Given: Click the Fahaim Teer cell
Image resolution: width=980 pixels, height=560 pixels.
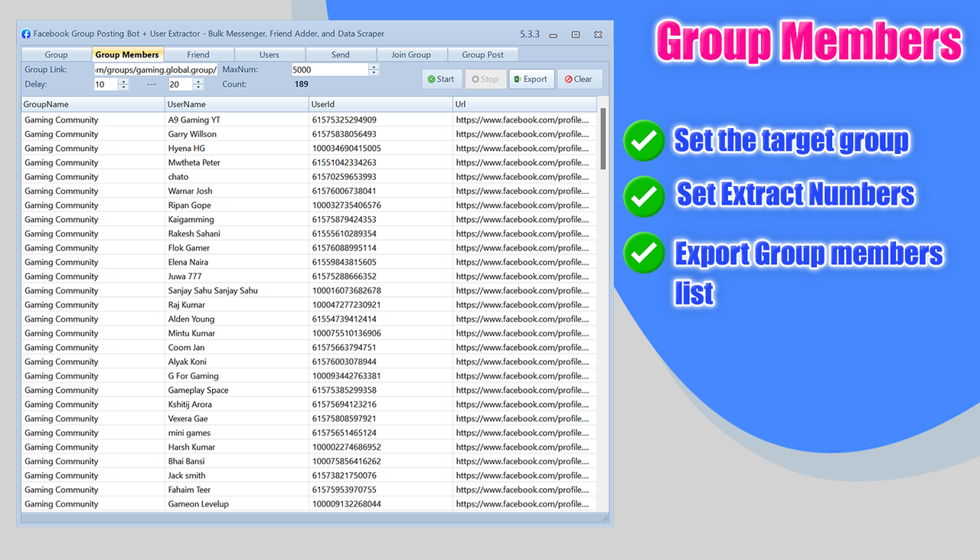Looking at the screenshot, I should point(237,490).
